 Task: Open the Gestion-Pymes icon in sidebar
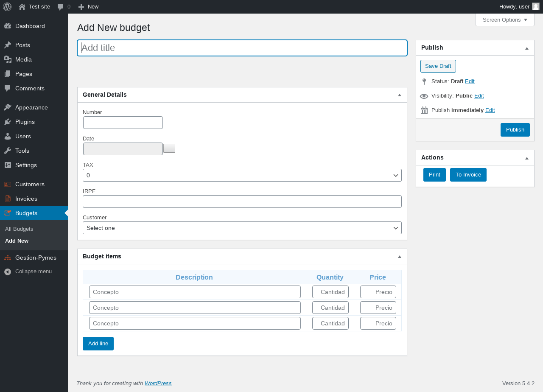8,258
